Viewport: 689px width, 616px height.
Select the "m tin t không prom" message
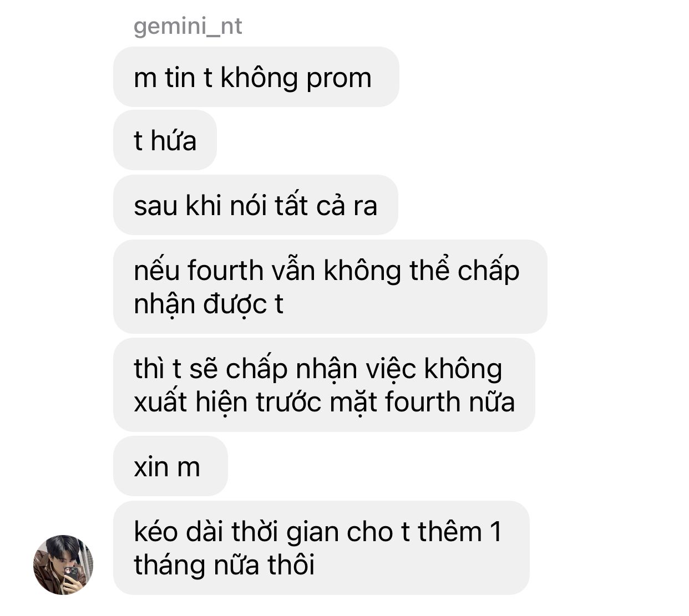(x=256, y=77)
